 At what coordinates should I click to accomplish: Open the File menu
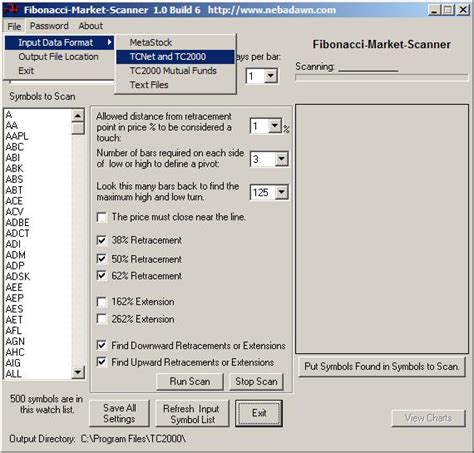(x=14, y=26)
